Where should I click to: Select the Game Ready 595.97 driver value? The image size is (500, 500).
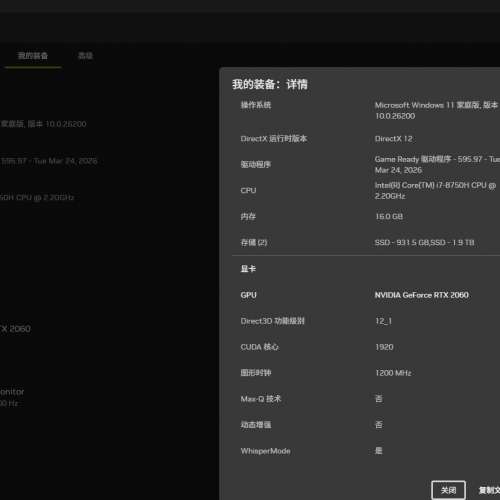(437, 165)
